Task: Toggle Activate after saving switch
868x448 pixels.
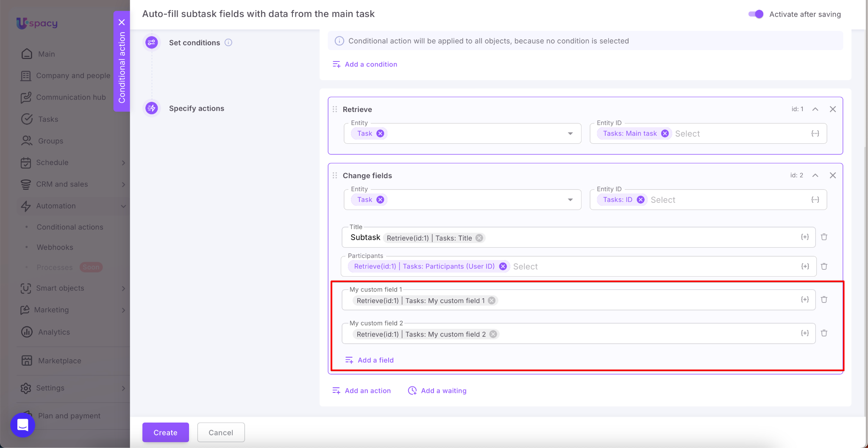Action: pos(756,14)
